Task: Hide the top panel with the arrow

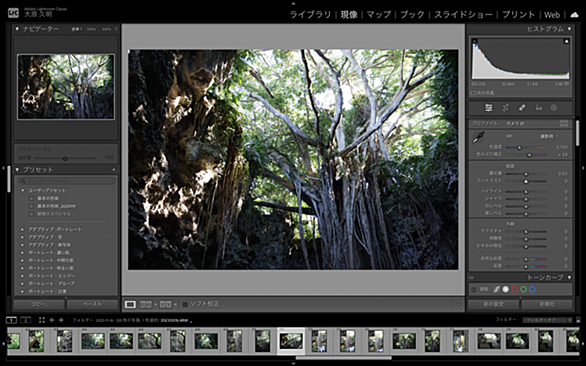Action: (293, 3)
